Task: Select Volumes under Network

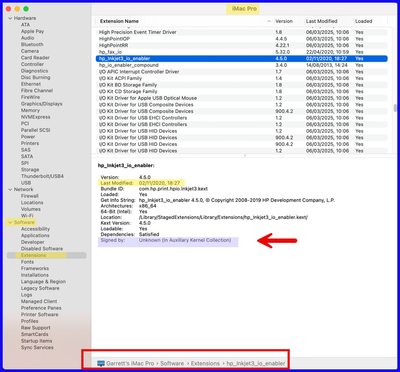Action: [31, 209]
